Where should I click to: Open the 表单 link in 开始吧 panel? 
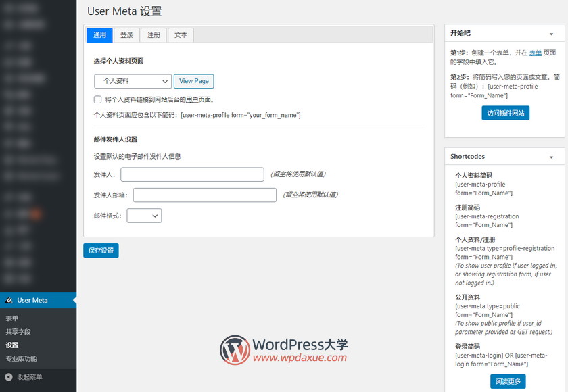coord(535,53)
